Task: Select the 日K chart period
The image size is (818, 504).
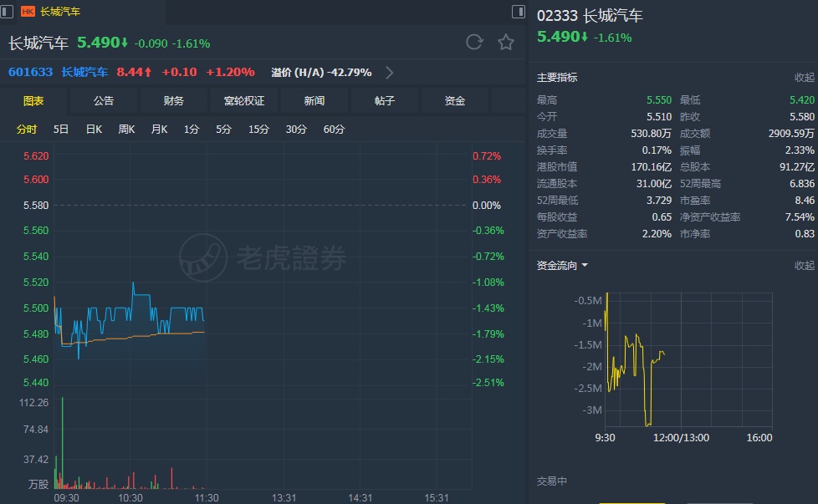Action: pos(94,130)
